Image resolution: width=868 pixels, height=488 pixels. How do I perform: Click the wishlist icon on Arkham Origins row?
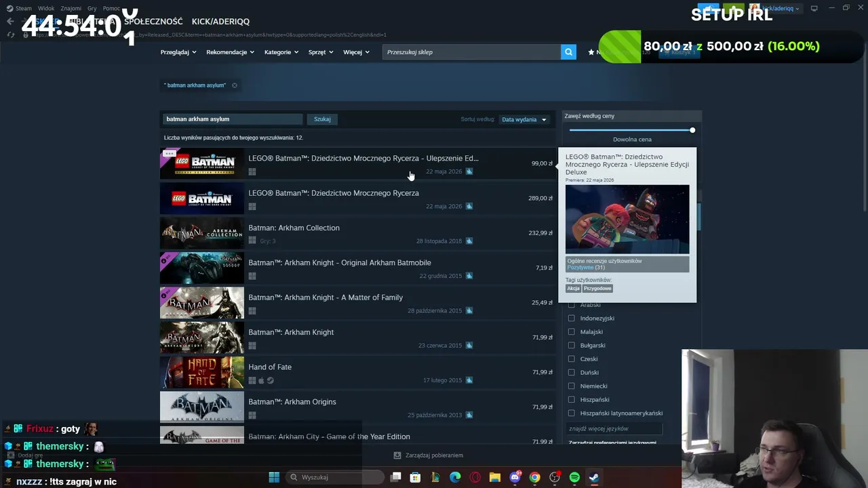point(469,415)
